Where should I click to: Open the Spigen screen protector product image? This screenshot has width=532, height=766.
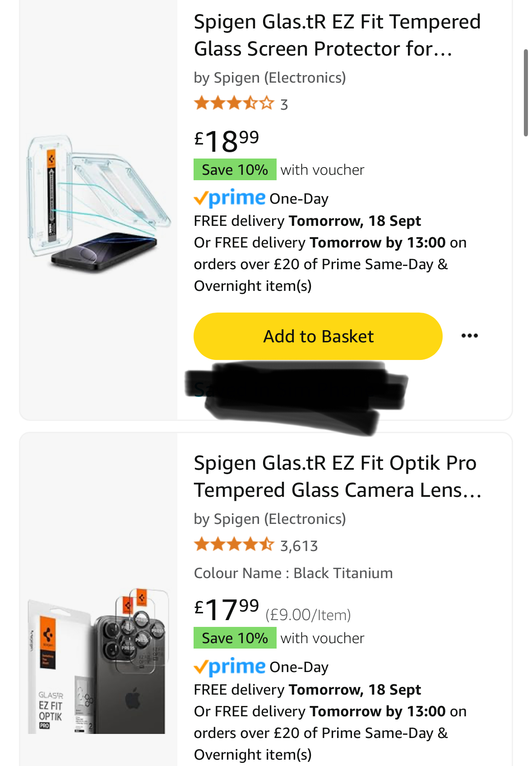[98, 202]
